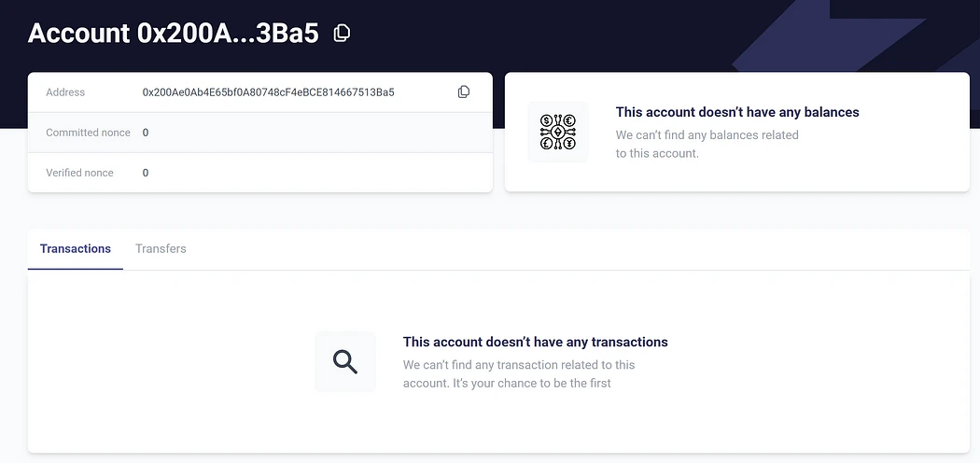The height and width of the screenshot is (463, 980).
Task: Click the Committed nonce label
Action: point(88,133)
